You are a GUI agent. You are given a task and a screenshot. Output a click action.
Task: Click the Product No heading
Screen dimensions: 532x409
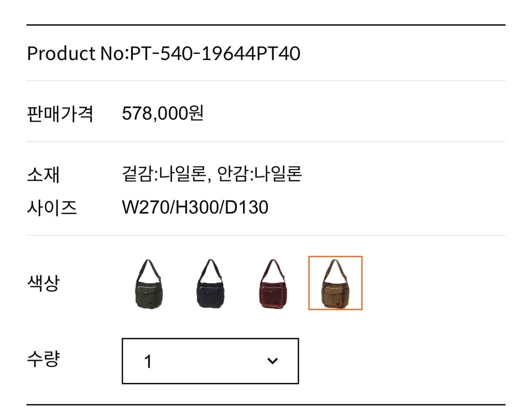[x=166, y=53]
